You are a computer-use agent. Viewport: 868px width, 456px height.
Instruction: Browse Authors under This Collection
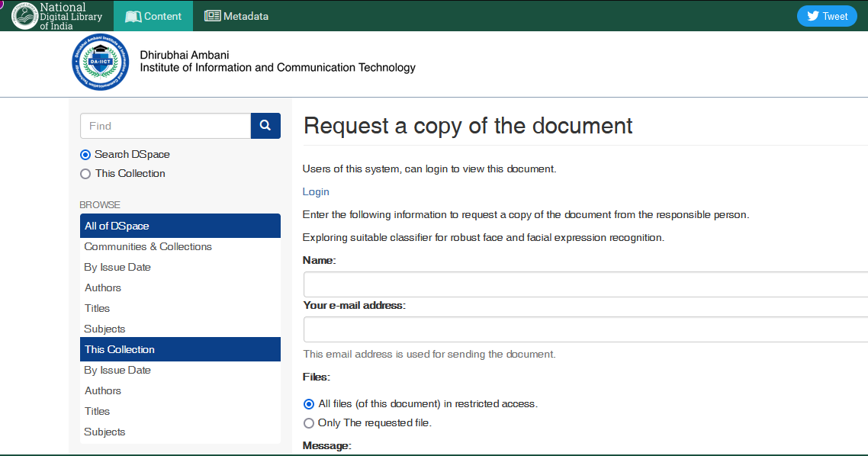[x=102, y=390]
